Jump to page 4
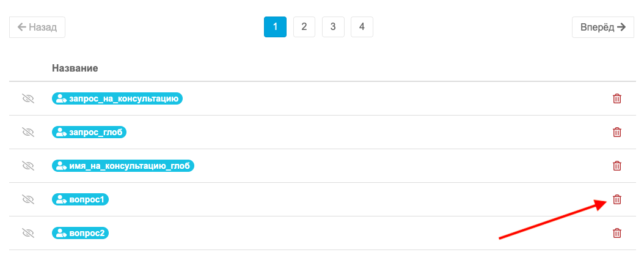Screen dimensions: 644x255 (362, 27)
